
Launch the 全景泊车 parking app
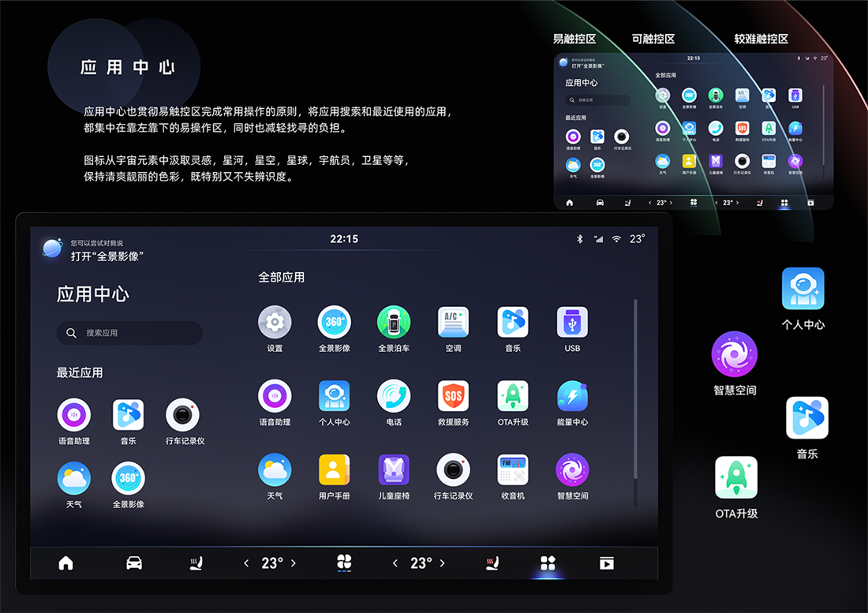(394, 323)
